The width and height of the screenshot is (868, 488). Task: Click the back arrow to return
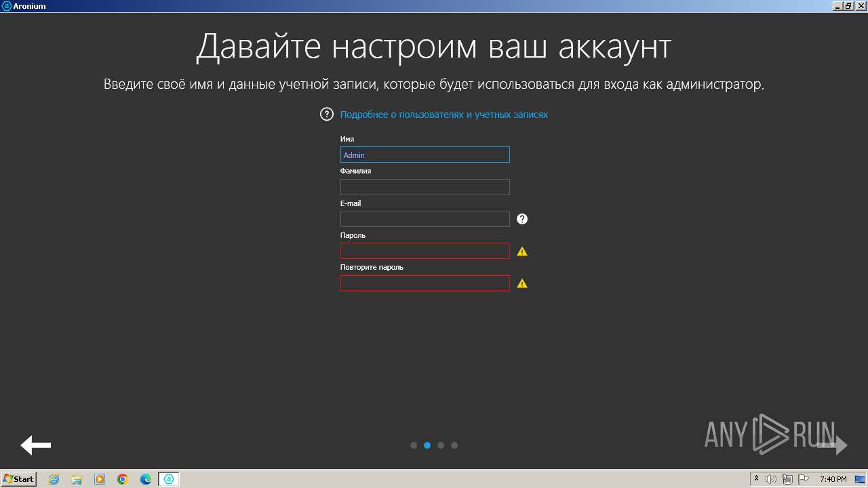pyautogui.click(x=36, y=445)
